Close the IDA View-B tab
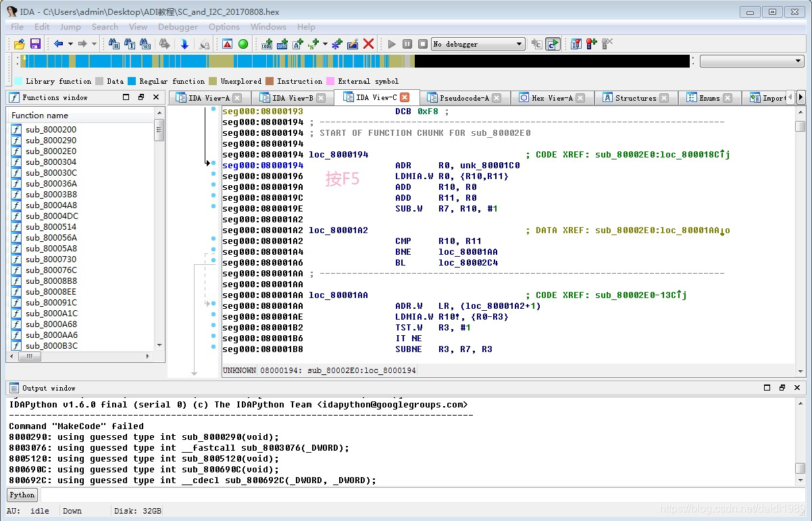812x521 pixels. click(x=321, y=98)
